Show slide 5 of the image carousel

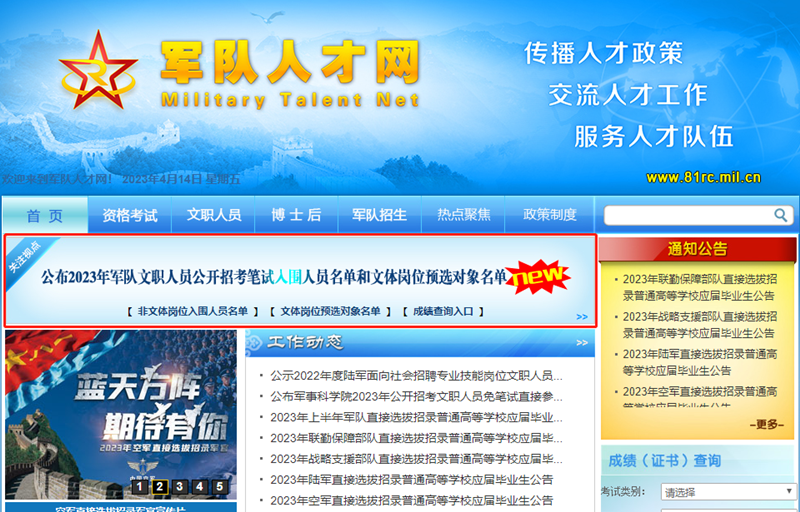[x=219, y=487]
